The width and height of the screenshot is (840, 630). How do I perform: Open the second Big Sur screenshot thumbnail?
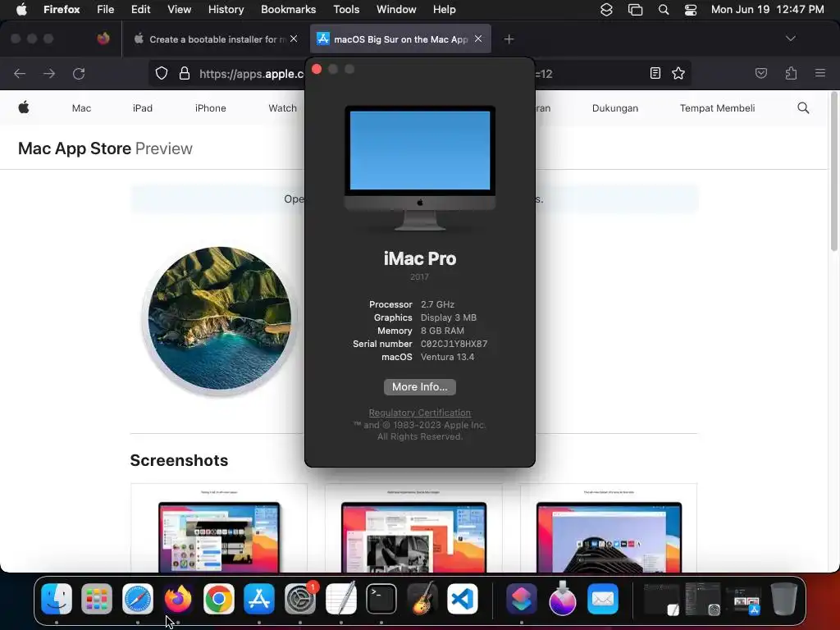[x=413, y=528]
